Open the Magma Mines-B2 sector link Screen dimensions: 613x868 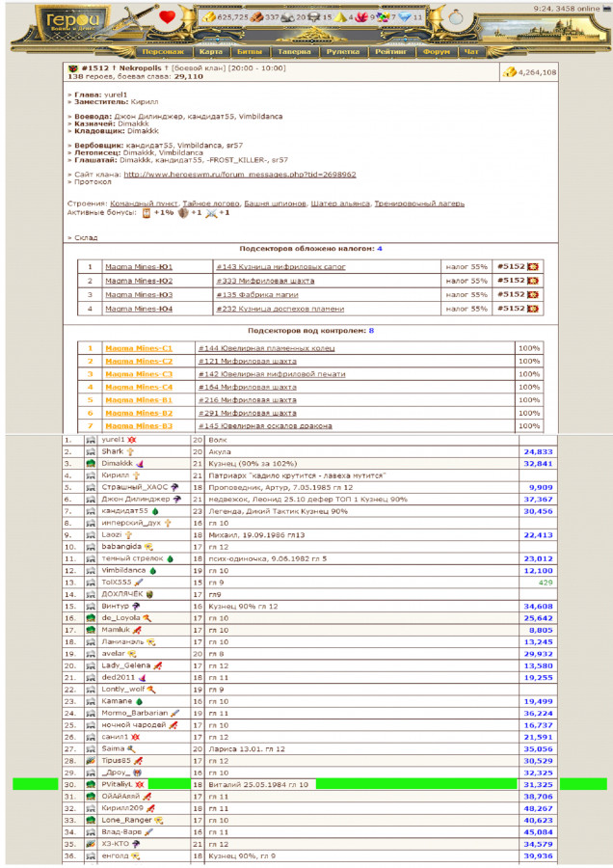coord(139,413)
